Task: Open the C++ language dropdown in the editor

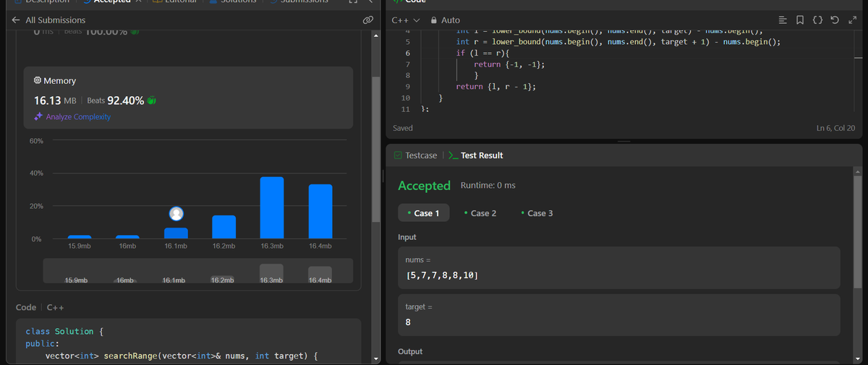Action: 406,20
